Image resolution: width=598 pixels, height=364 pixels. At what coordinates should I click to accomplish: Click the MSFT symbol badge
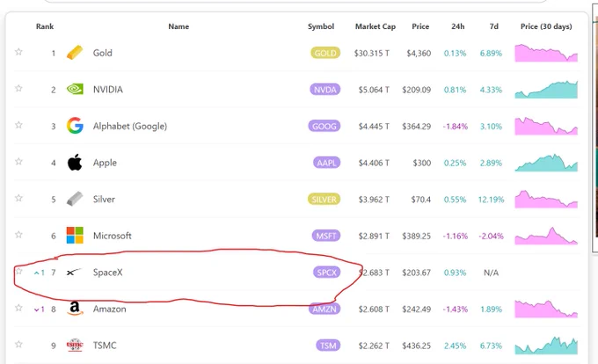click(326, 236)
